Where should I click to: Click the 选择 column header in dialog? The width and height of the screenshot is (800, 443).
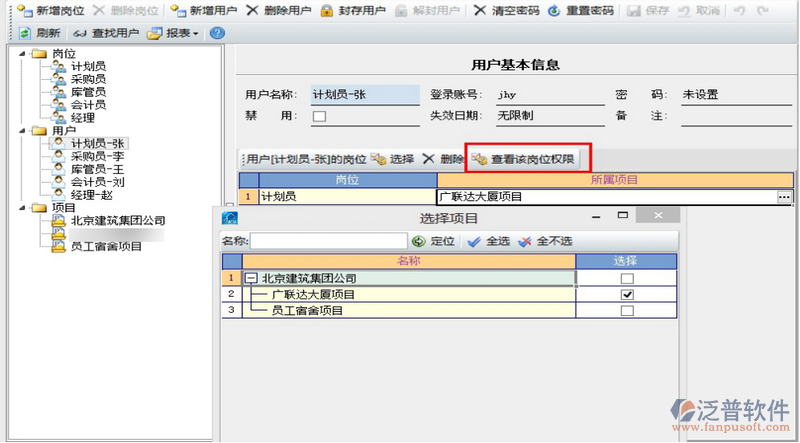pyautogui.click(x=626, y=261)
